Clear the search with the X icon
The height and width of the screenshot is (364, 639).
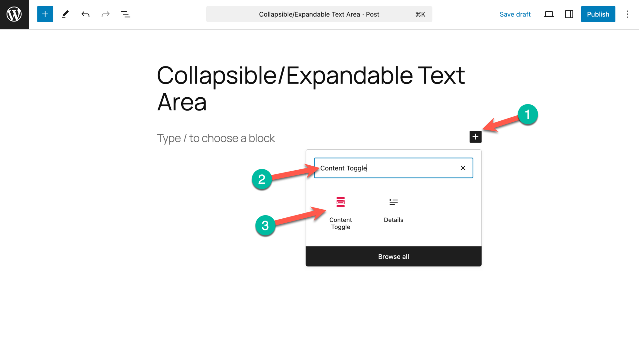pyautogui.click(x=463, y=168)
